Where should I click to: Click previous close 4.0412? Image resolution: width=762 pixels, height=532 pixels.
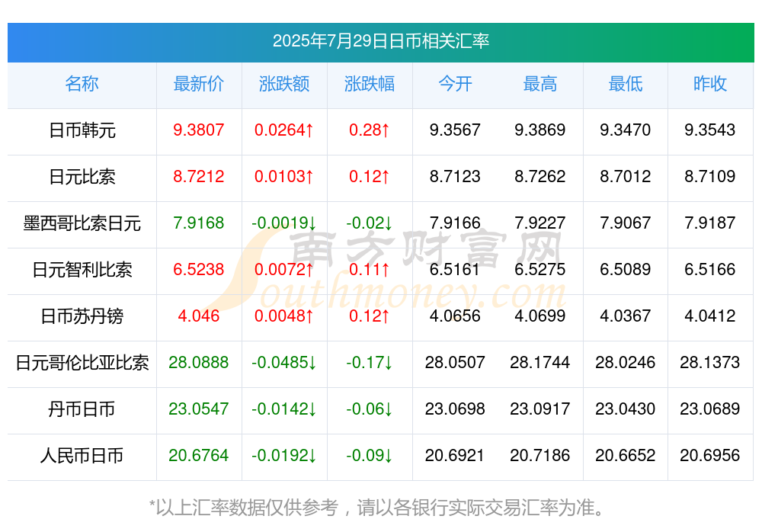(710, 316)
